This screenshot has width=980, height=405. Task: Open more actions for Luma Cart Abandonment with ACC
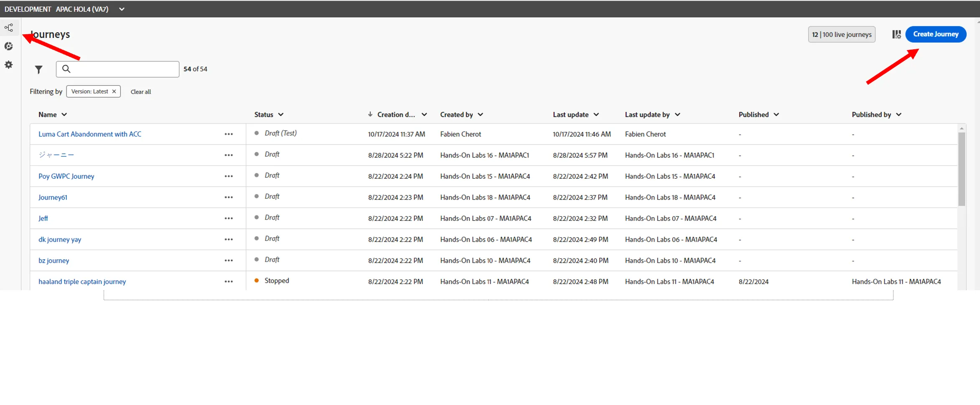click(x=229, y=134)
